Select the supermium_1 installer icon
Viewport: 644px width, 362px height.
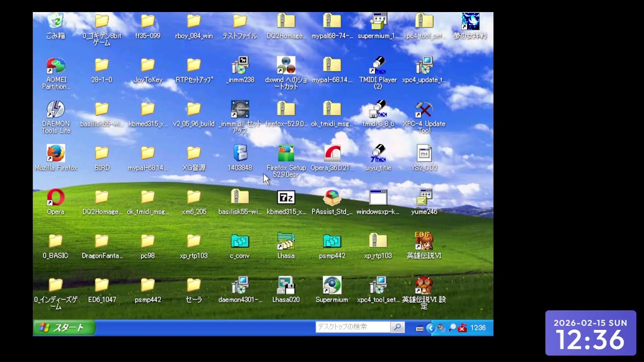(378, 22)
